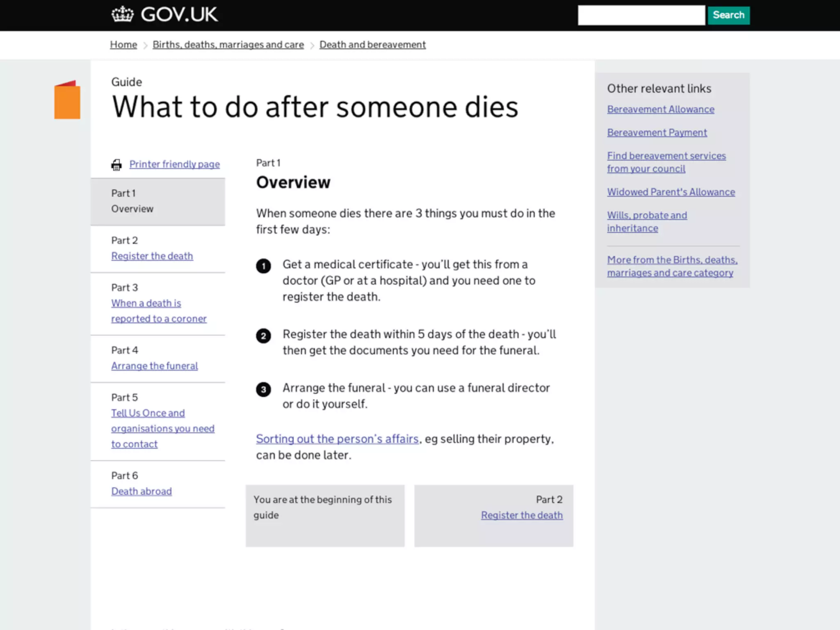Open Part 3 coroner section link

[158, 311]
